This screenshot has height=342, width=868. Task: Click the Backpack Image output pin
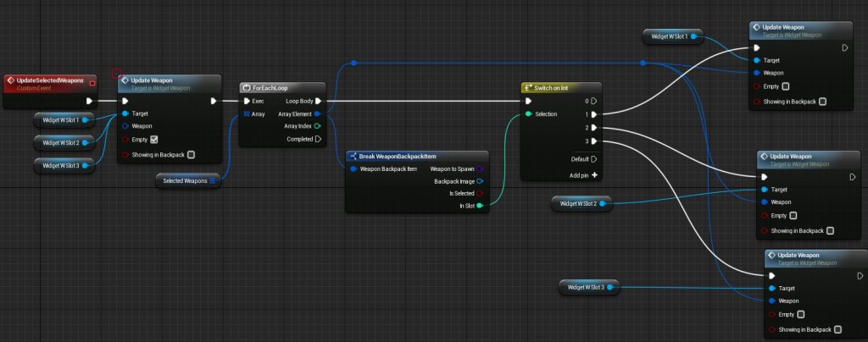click(480, 181)
